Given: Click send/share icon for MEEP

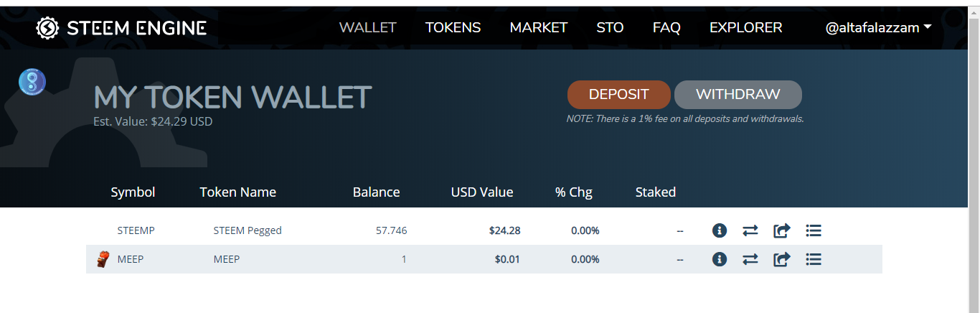Looking at the screenshot, I should 781,259.
